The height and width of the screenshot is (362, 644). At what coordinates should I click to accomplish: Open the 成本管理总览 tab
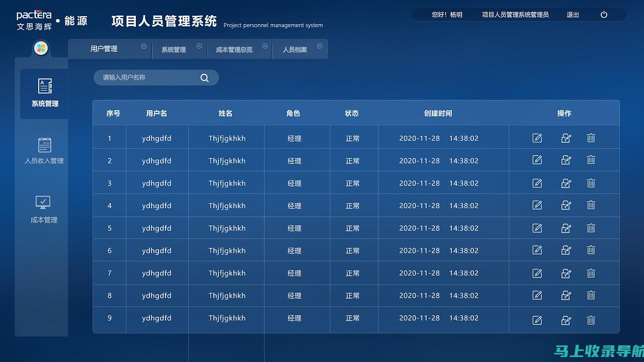click(x=234, y=50)
